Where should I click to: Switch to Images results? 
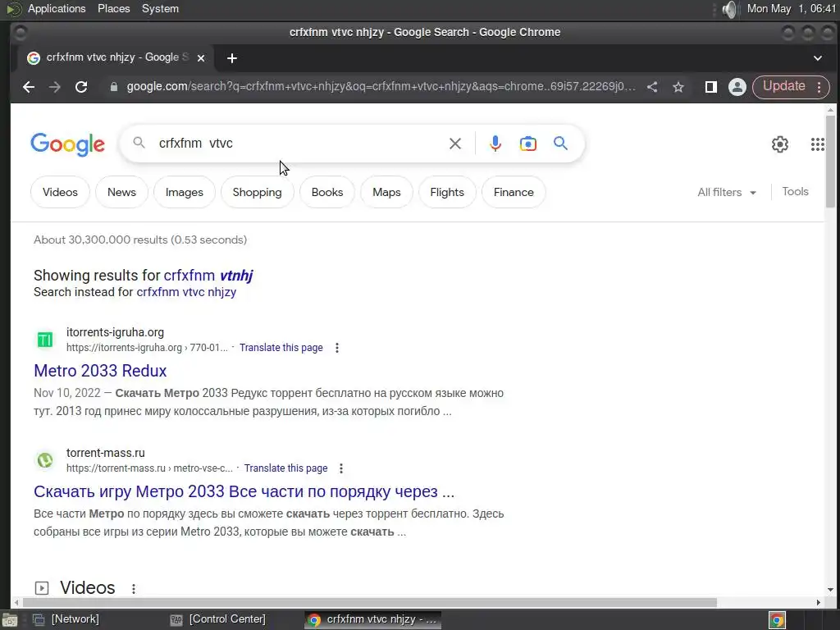185,192
